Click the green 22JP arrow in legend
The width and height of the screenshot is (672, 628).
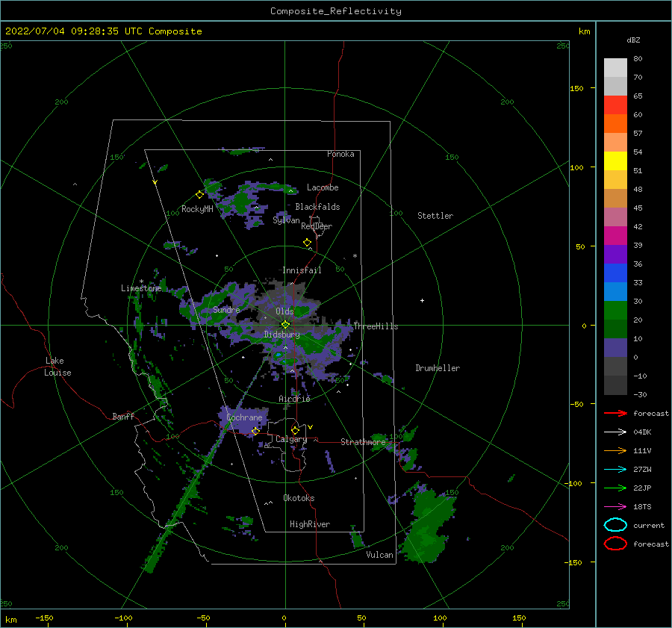[615, 488]
